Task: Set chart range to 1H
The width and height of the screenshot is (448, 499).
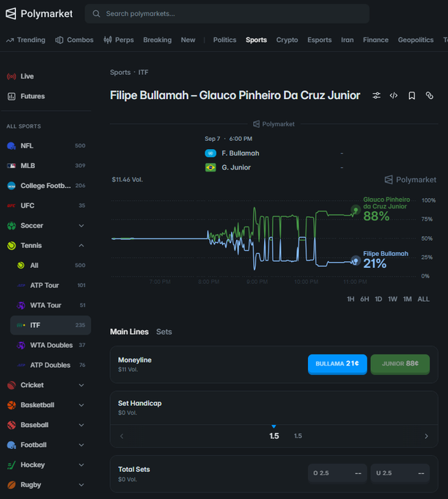Action: tap(350, 299)
